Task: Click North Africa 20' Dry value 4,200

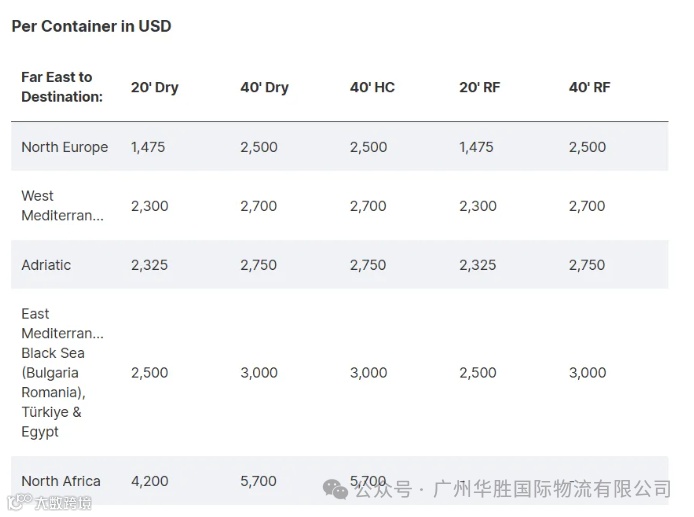Action: (x=149, y=481)
